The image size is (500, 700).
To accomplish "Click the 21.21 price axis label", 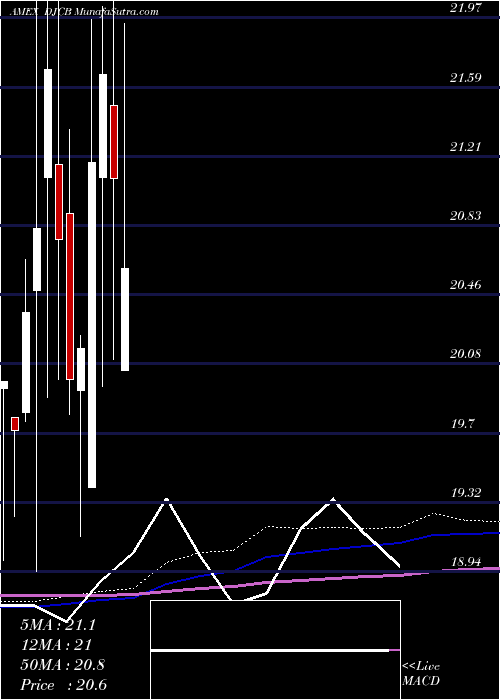I will click(x=465, y=146).
